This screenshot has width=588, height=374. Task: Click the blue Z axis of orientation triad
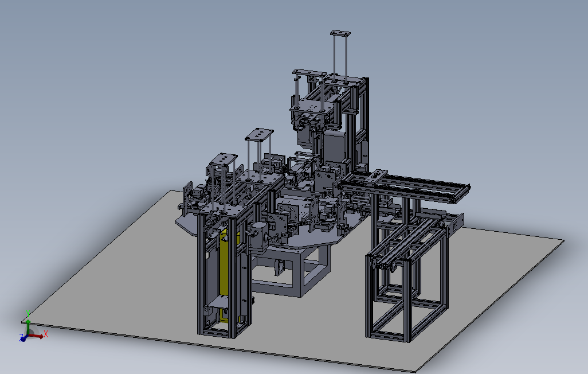(23, 338)
